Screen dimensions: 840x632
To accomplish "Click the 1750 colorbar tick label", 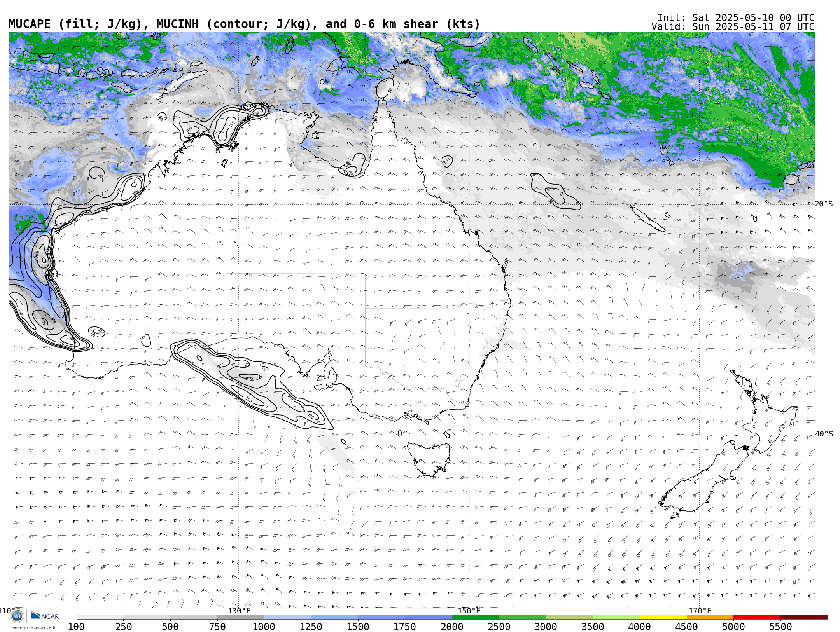I will coord(405,627).
